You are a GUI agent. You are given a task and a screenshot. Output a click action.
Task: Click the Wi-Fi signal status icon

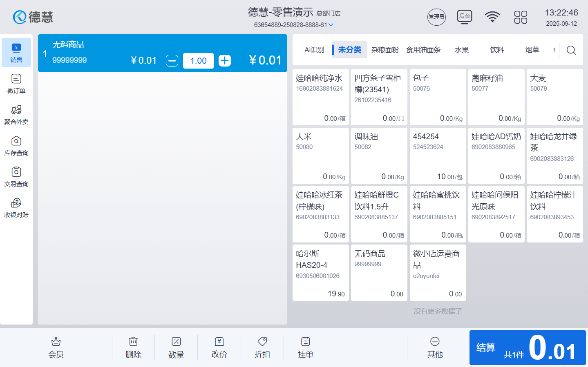point(492,17)
